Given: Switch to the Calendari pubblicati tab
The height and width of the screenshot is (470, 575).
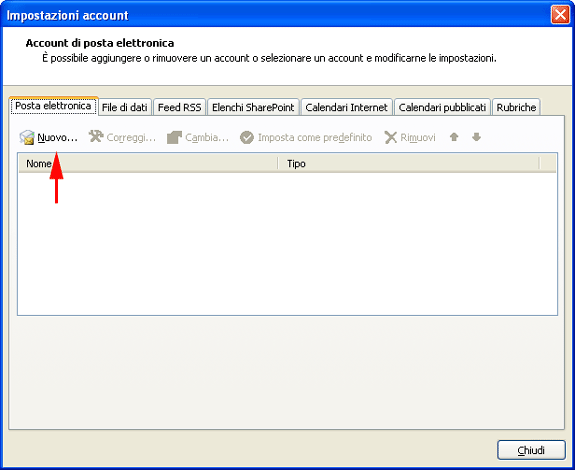Looking at the screenshot, I should click(442, 107).
